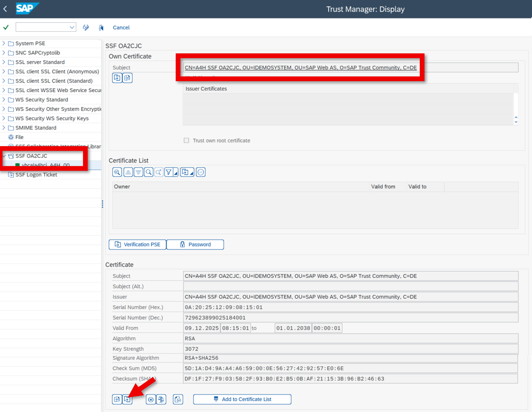Open the command field dropdown arrow
This screenshot has height=412, width=532.
[x=72, y=27]
